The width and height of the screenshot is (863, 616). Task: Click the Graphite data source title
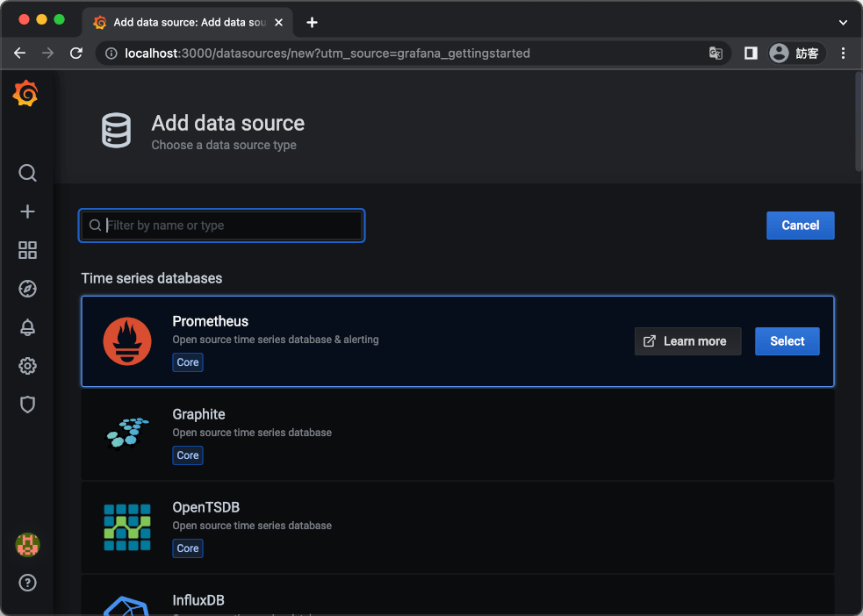click(198, 414)
